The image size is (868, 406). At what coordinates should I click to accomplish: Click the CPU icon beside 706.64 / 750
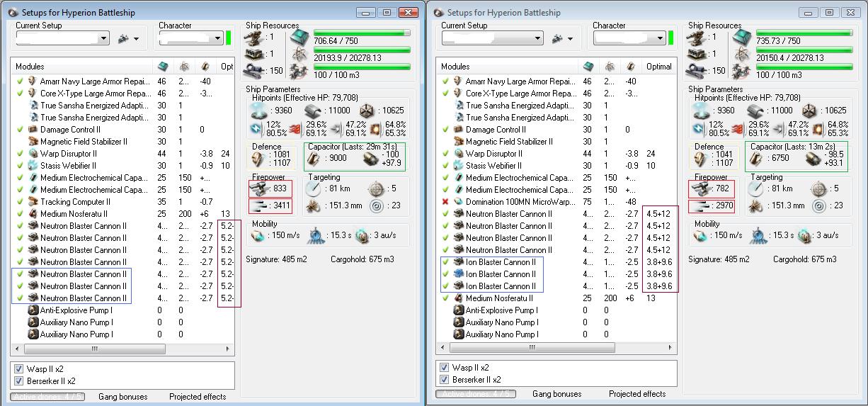(299, 39)
